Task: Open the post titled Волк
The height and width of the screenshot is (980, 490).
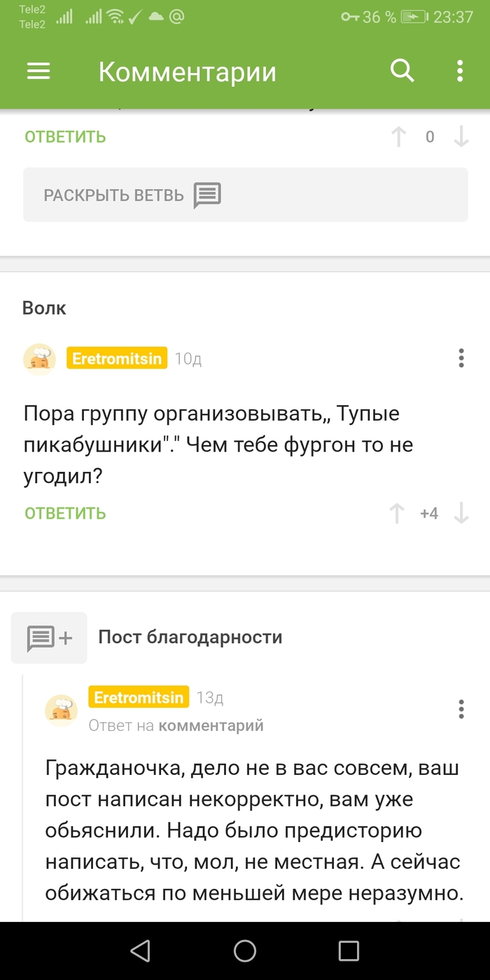Action: click(44, 308)
